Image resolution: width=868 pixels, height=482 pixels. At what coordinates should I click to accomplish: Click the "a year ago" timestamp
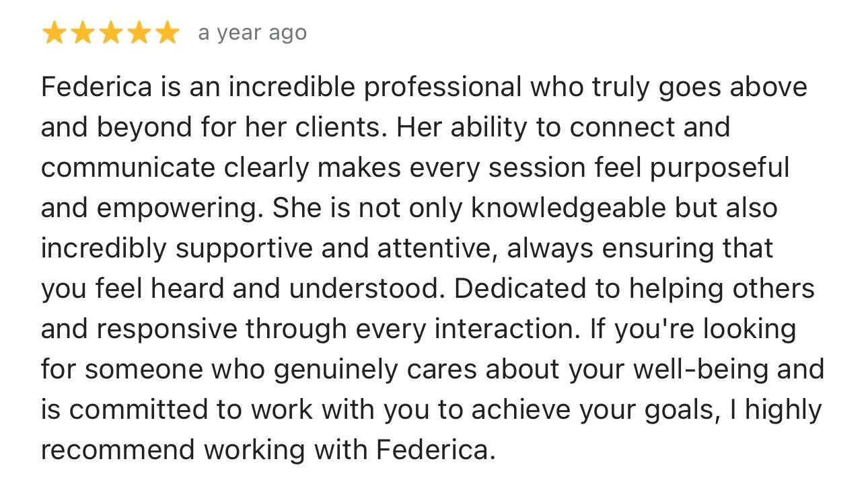252,33
